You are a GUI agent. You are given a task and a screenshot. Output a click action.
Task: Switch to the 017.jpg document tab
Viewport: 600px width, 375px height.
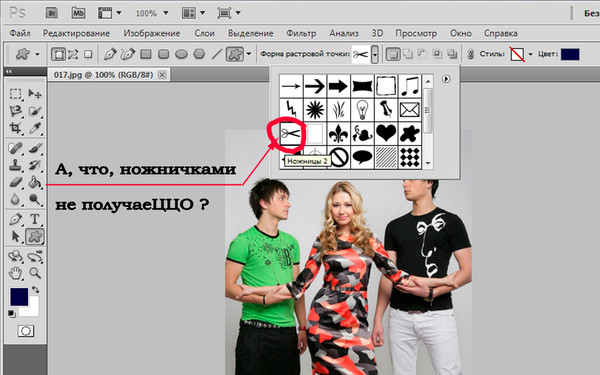point(103,75)
